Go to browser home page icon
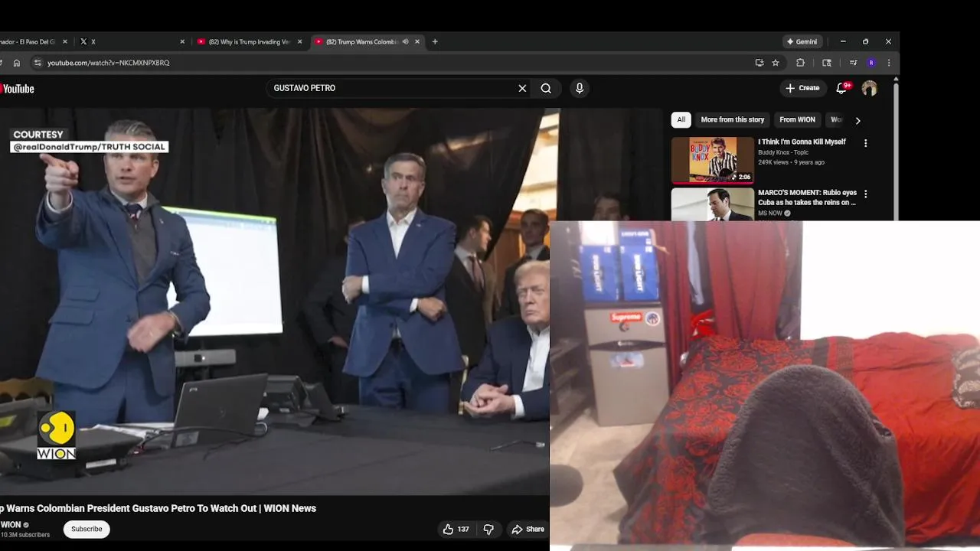This screenshot has width=980, height=551. (17, 63)
